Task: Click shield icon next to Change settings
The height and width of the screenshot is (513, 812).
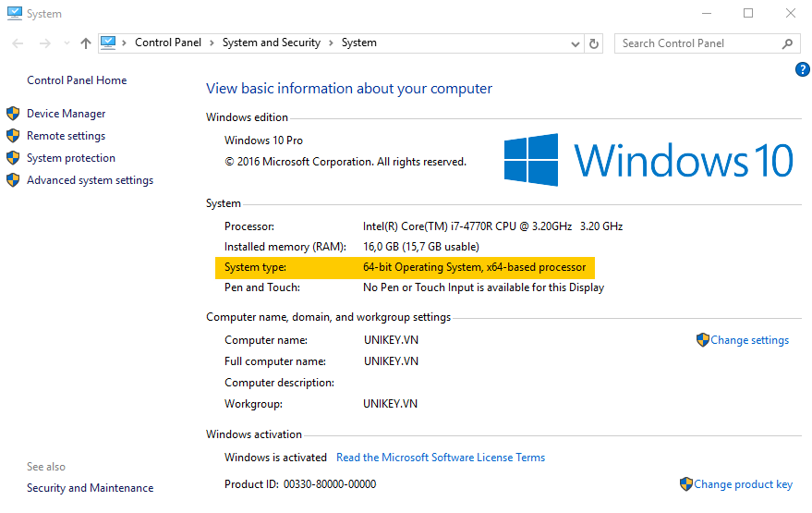Action: [703, 340]
